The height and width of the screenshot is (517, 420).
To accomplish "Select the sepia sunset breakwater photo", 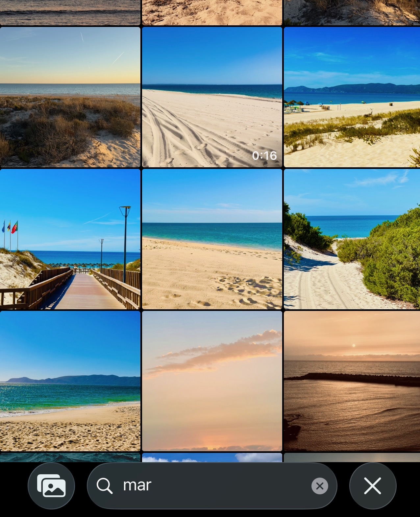I will [x=352, y=381].
